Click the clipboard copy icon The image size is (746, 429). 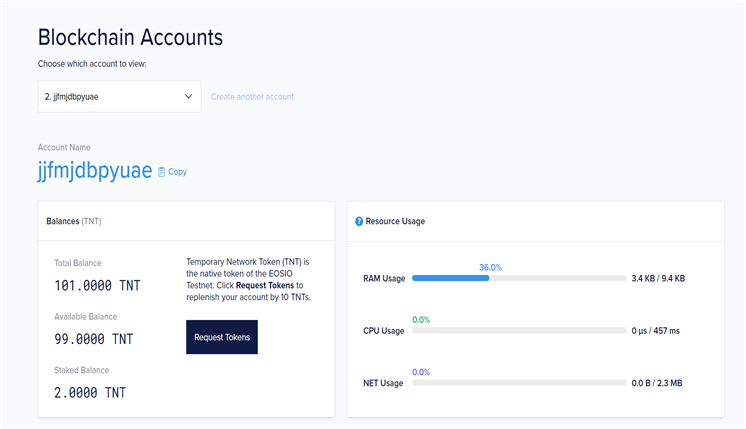[x=162, y=172]
